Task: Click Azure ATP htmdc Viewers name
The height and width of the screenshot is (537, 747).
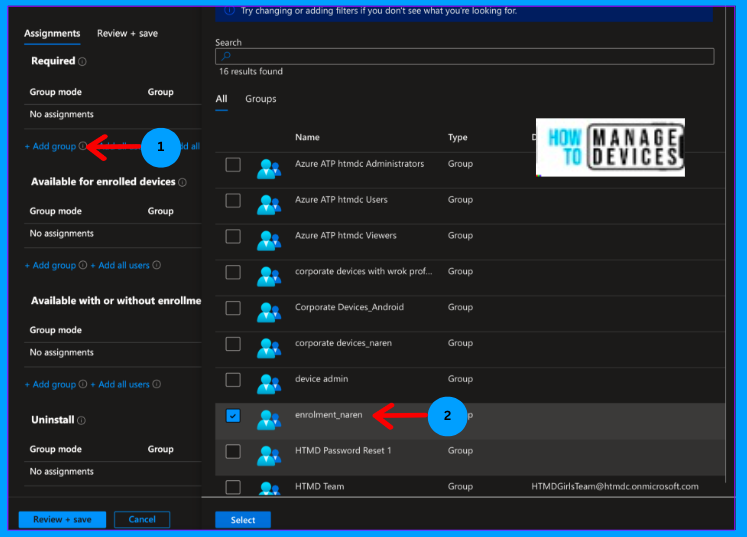Action: tap(345, 235)
